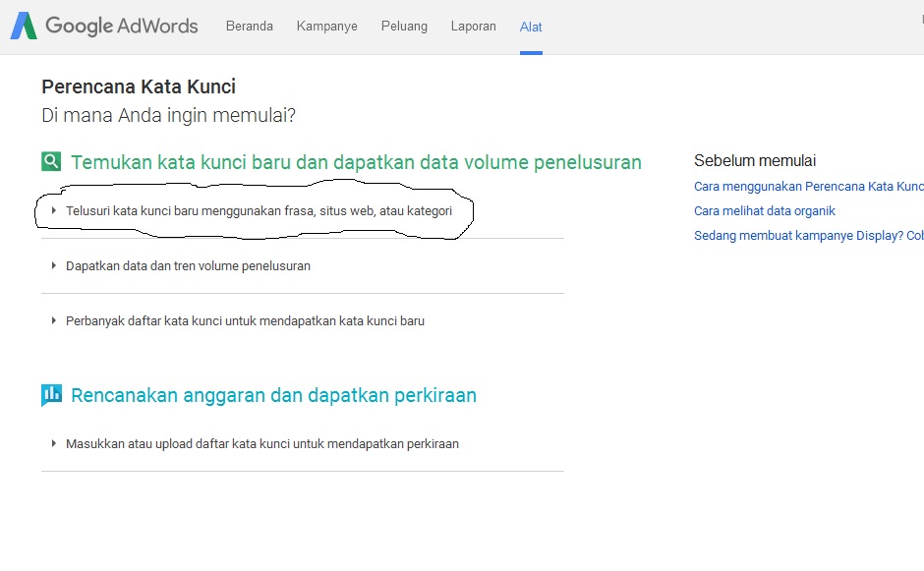Open the Laporan tab
This screenshot has height=571, width=924.
pyautogui.click(x=473, y=27)
